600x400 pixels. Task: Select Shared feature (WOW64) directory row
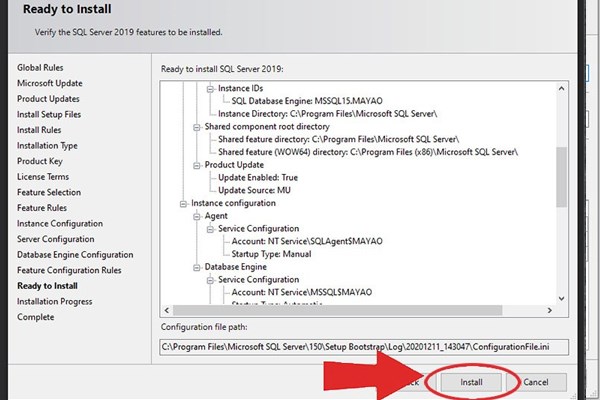pos(368,152)
